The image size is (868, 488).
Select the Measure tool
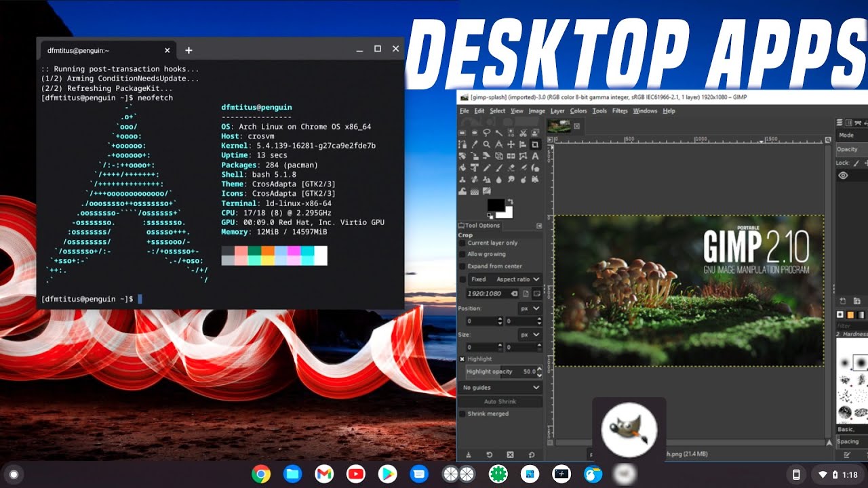499,144
